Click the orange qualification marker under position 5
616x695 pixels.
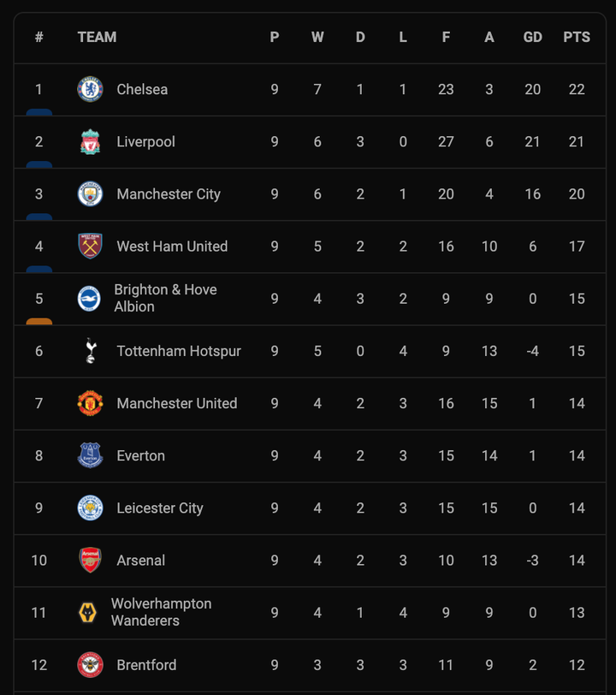(39, 322)
